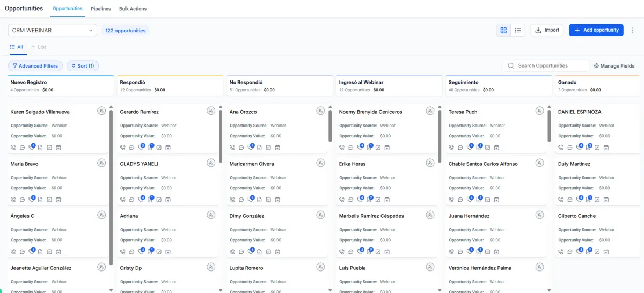The width and height of the screenshot is (644, 293).
Task: Open tasks icon on Marbelis Ramírez Céspedes card
Action: 378,252
